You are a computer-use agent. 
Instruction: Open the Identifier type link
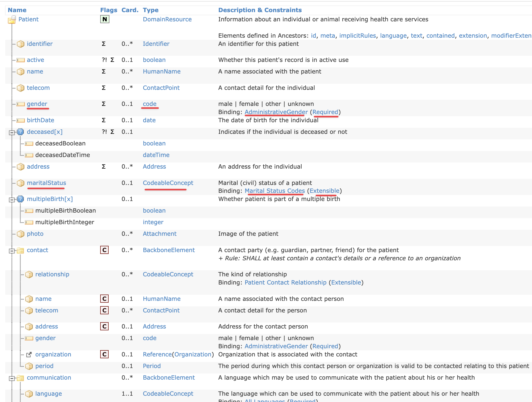pyautogui.click(x=156, y=44)
